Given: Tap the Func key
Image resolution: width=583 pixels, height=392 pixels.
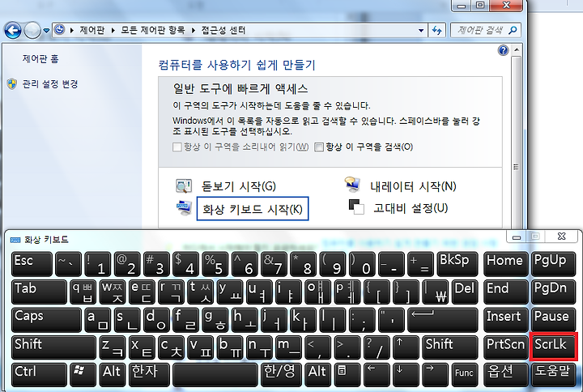Looking at the screenshot, I should [465, 375].
